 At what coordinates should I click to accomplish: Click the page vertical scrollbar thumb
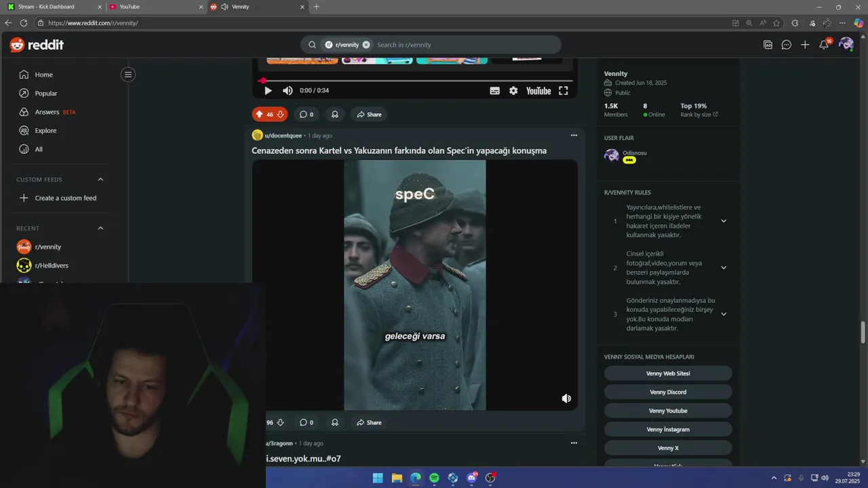[863, 333]
